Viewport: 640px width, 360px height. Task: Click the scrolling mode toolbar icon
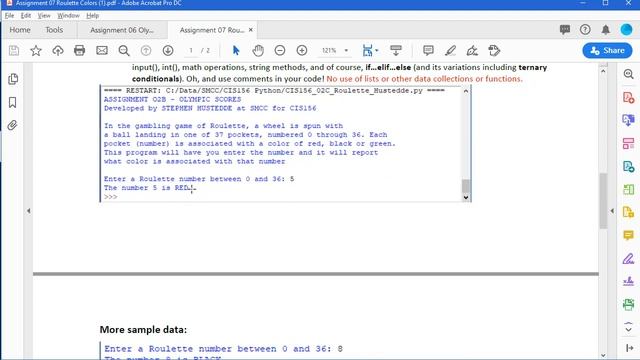396,50
